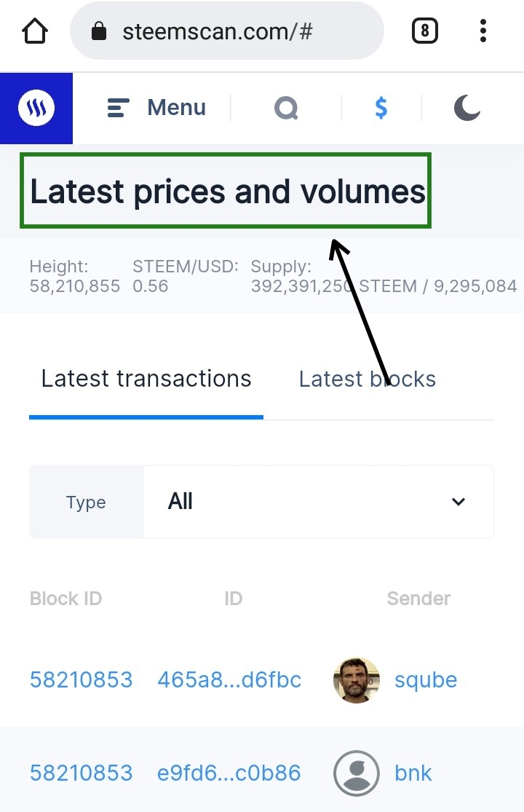Open the browser three-dot overflow menu
Viewport: 524px width, 812px height.
click(x=483, y=31)
